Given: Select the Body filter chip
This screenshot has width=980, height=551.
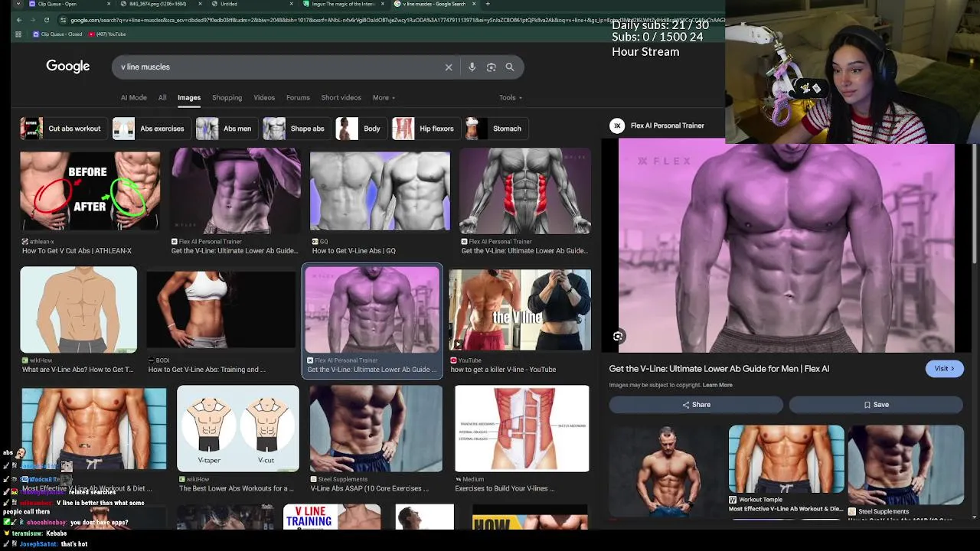Looking at the screenshot, I should 360,129.
